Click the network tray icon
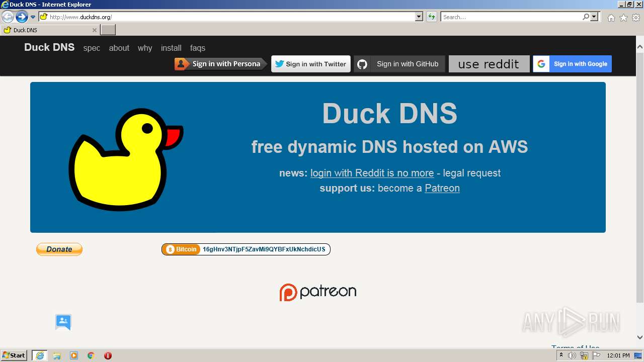644x362 pixels. pyautogui.click(x=584, y=355)
